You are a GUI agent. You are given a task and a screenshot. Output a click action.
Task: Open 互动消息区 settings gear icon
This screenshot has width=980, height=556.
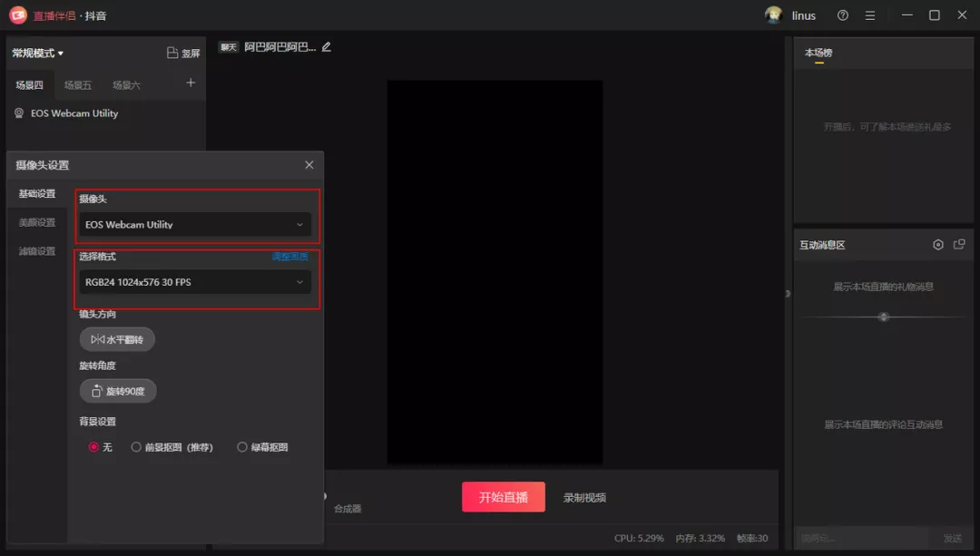point(938,245)
